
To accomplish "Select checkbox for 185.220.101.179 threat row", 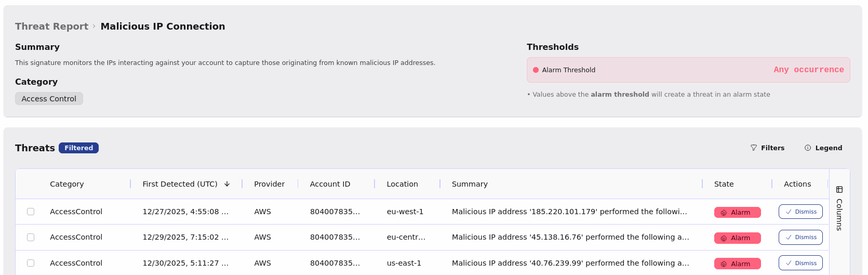I will (x=31, y=212).
